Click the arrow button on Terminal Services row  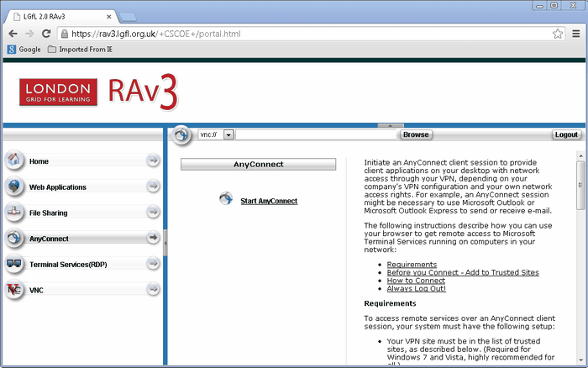tap(153, 263)
